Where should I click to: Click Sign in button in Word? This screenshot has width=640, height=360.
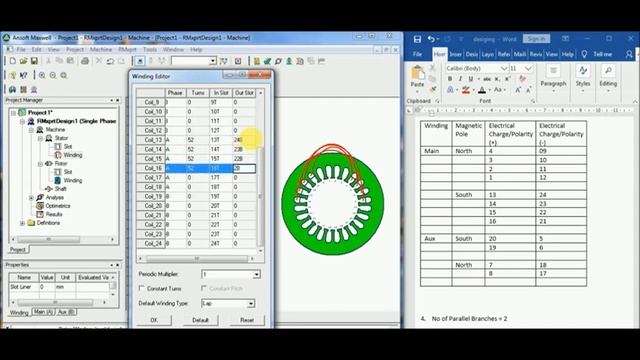[x=536, y=39]
